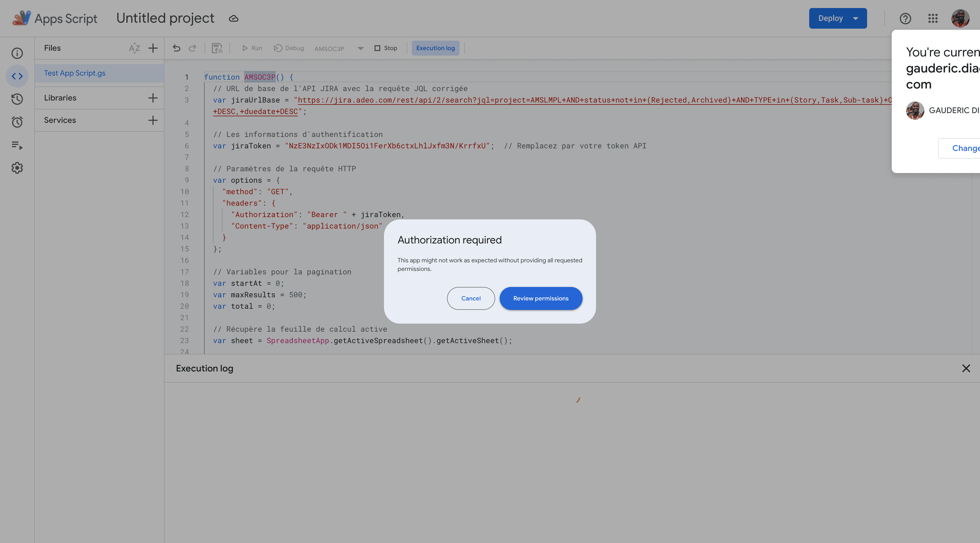Add a service with its plus icon
This screenshot has height=543, width=980.
tap(153, 120)
